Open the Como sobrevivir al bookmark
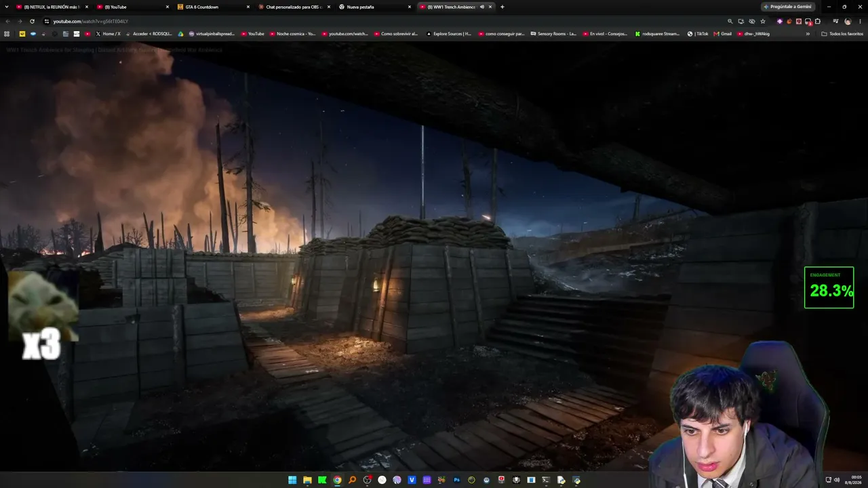Image resolution: width=868 pixels, height=488 pixels. click(x=397, y=33)
